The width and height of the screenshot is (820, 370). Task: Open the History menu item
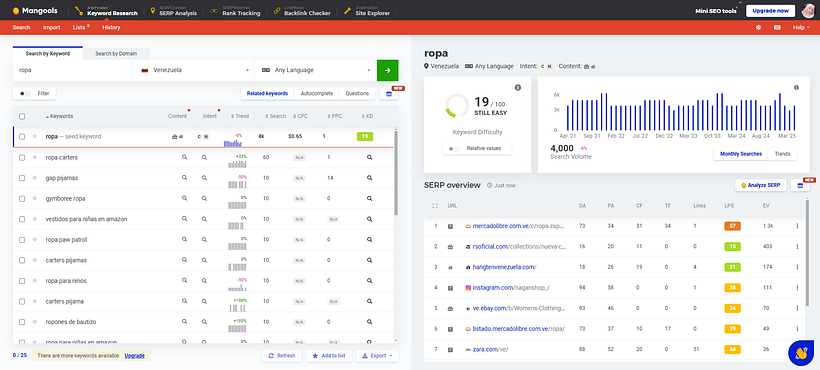tap(111, 27)
